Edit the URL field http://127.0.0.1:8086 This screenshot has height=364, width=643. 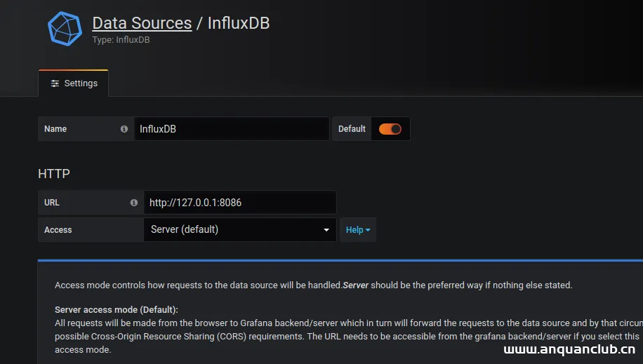tap(240, 203)
